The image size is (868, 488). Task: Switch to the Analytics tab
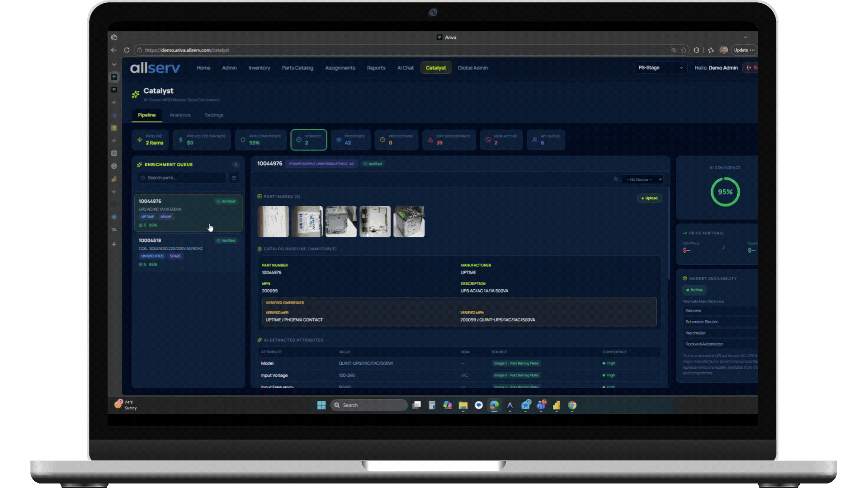[180, 115]
